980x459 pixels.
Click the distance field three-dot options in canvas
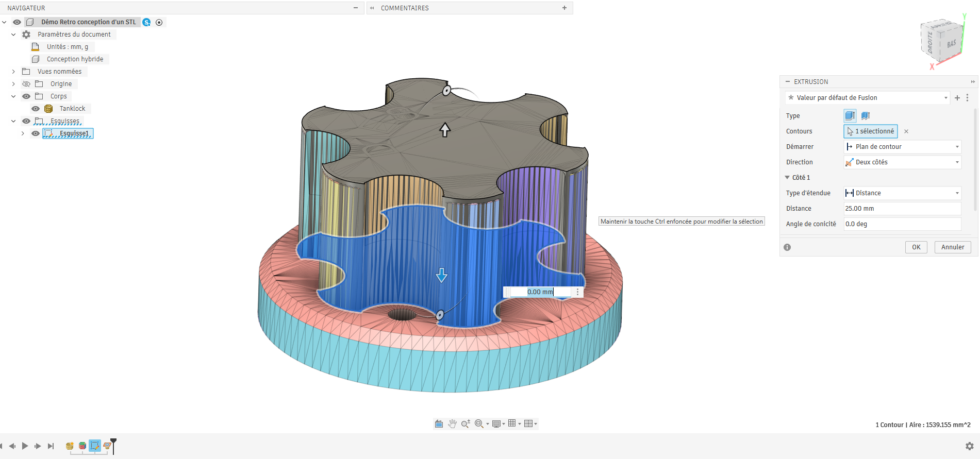(x=578, y=292)
